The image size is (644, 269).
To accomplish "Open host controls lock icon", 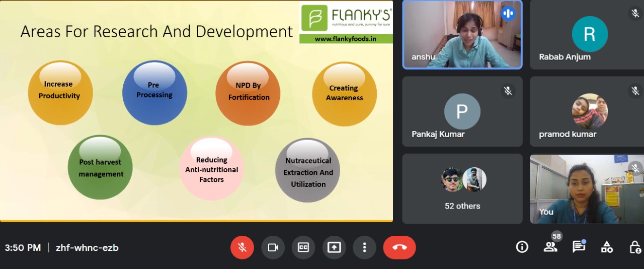I will point(635,247).
